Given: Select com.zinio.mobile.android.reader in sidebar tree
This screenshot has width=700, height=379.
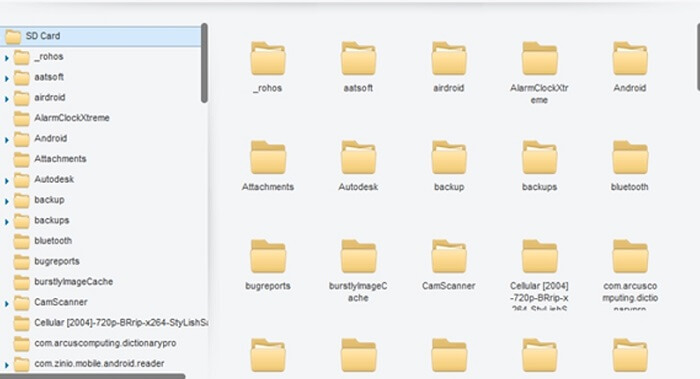Looking at the screenshot, I should [89, 364].
